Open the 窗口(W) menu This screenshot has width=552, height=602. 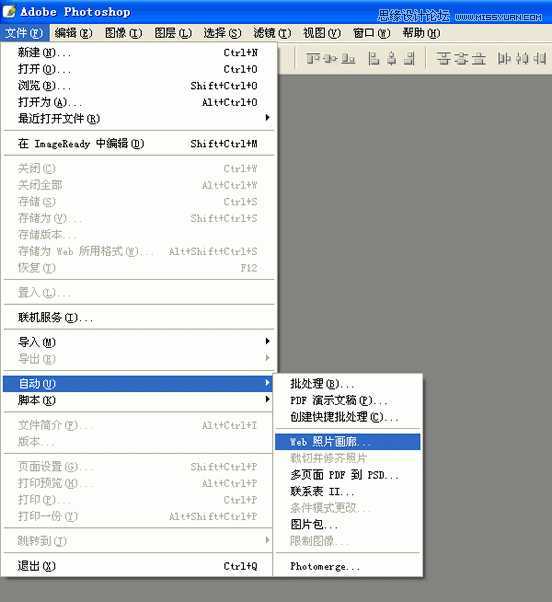coord(371,33)
